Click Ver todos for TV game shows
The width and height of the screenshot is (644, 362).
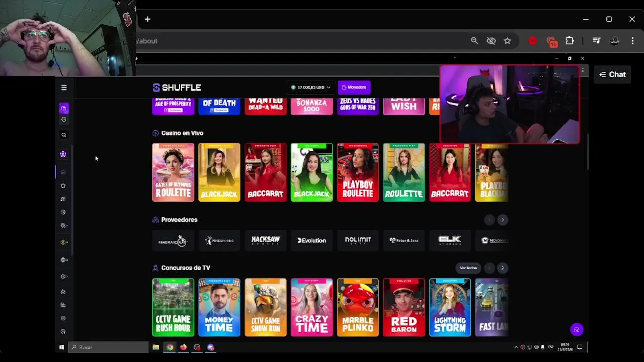pyautogui.click(x=468, y=268)
